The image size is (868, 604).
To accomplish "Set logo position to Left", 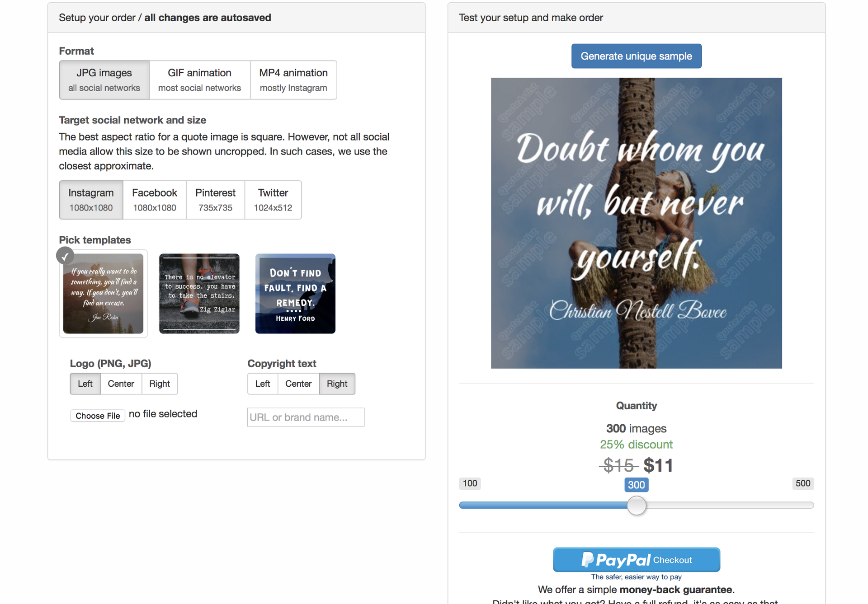I will point(85,383).
